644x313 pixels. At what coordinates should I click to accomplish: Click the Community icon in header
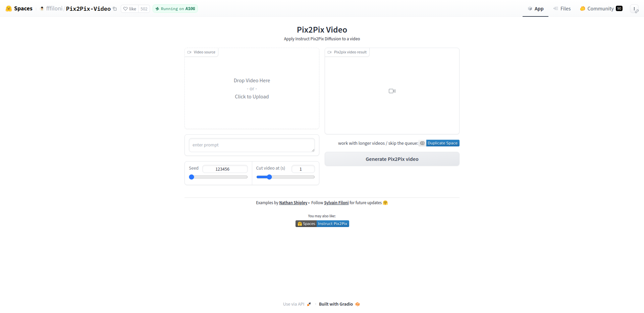[583, 8]
